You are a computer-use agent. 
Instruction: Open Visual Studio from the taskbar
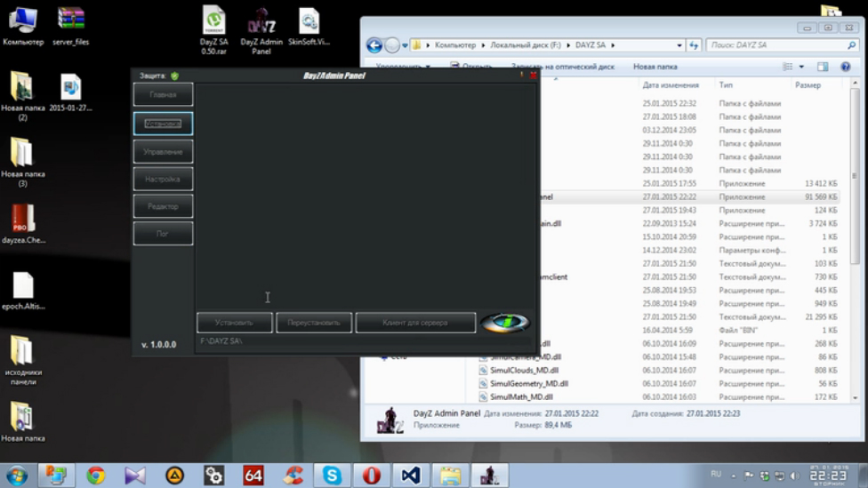coord(411,476)
